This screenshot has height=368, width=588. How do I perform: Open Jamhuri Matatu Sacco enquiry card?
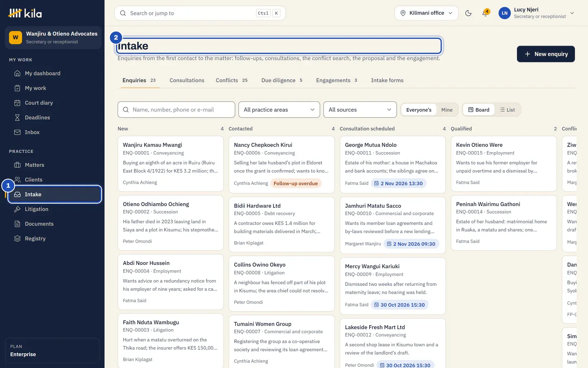393,225
